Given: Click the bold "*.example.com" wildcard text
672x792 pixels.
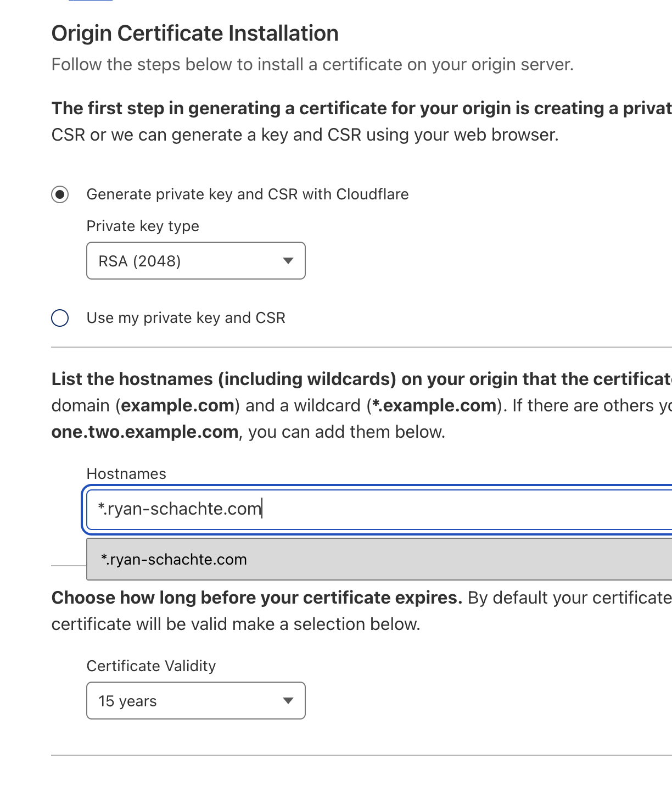Looking at the screenshot, I should coord(434,406).
